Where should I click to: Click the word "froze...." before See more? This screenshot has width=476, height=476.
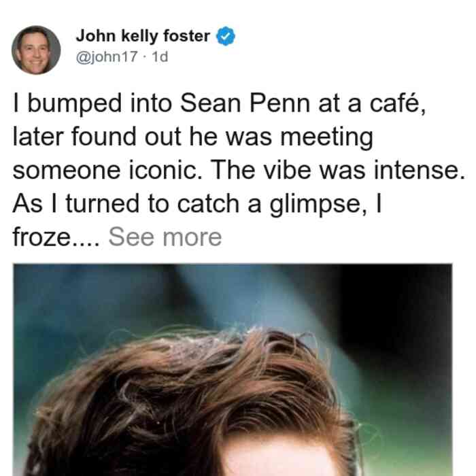click(56, 237)
